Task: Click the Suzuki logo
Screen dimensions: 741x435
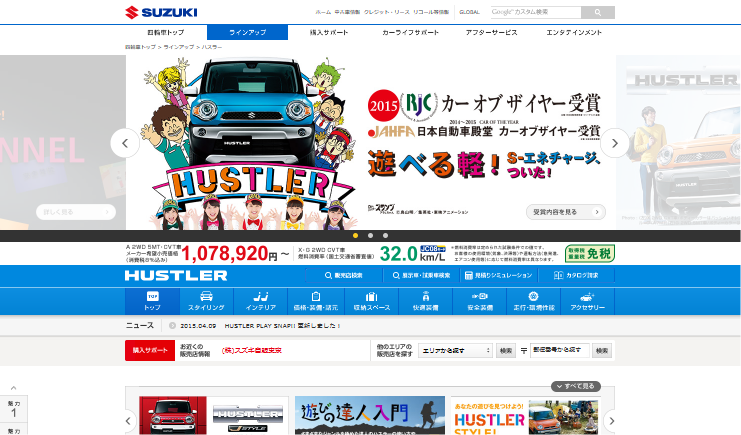Action: (x=161, y=12)
